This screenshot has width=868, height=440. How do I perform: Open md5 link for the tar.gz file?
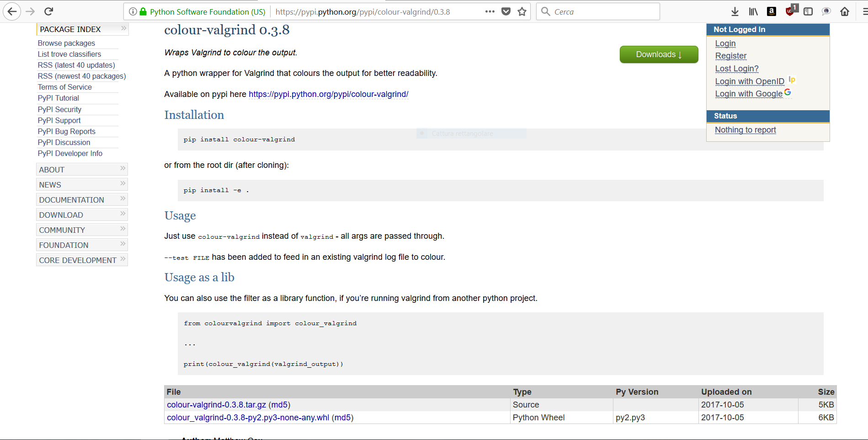click(x=279, y=405)
